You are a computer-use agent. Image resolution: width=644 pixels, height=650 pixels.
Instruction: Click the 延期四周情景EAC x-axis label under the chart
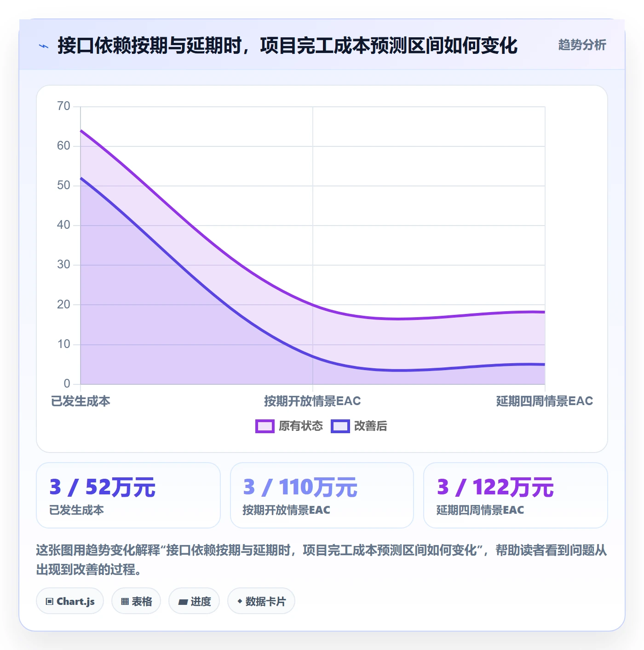click(545, 401)
